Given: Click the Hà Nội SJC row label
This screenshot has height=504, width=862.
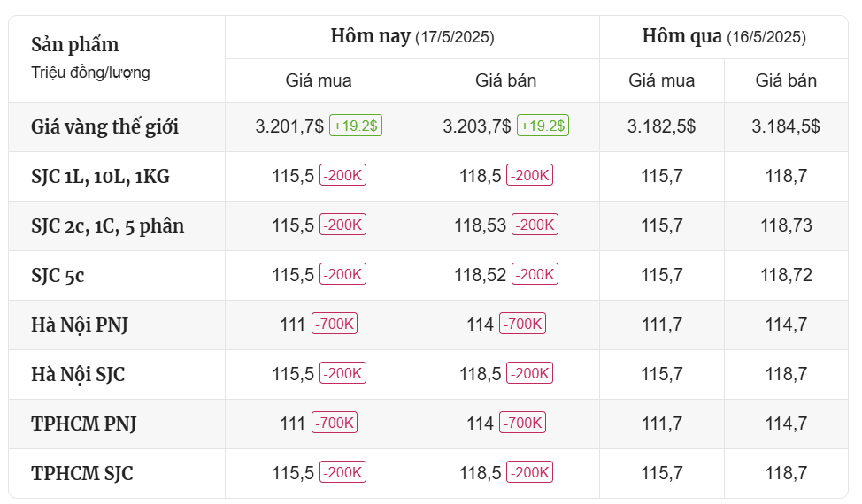Looking at the screenshot, I should click(78, 374).
